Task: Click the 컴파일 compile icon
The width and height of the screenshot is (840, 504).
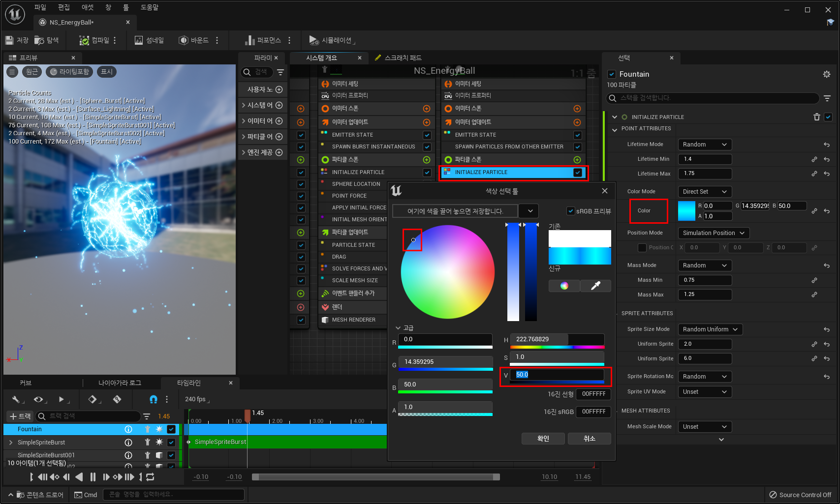Action: tap(84, 40)
